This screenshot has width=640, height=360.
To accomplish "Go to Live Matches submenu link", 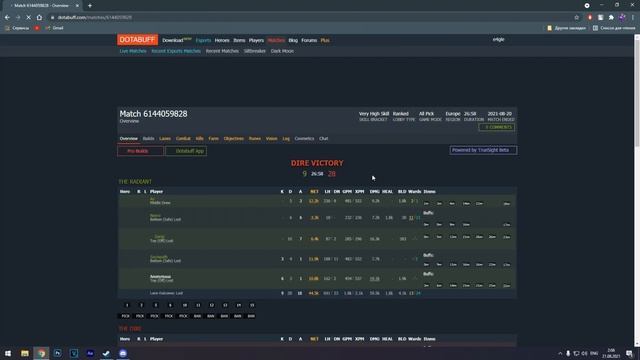I will click(x=133, y=51).
